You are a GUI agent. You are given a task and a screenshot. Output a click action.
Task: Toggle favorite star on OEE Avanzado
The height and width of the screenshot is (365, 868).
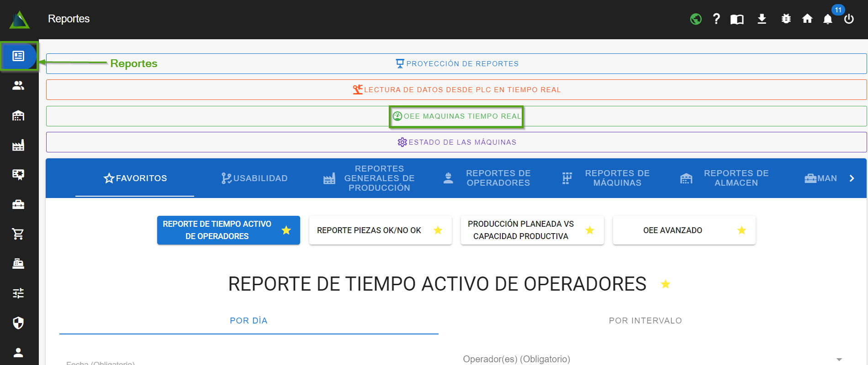[741, 230]
